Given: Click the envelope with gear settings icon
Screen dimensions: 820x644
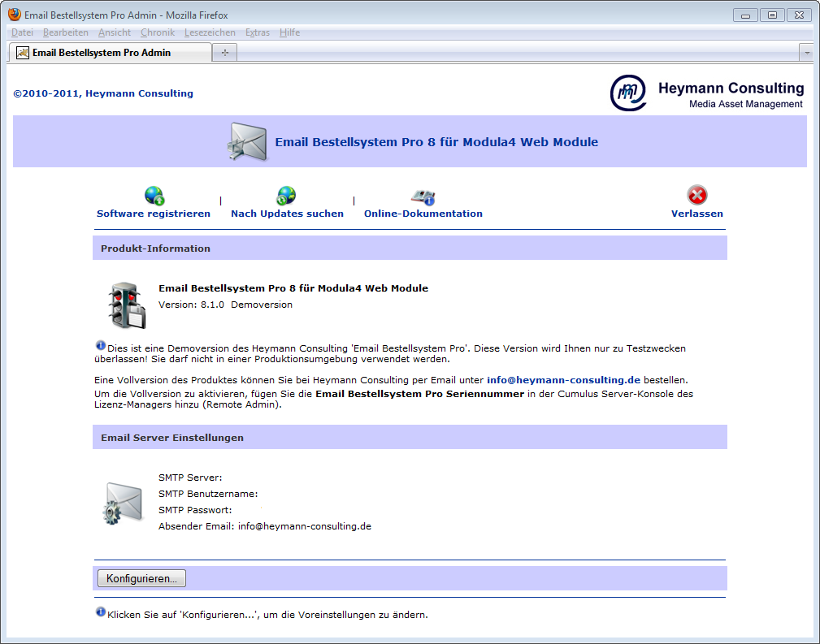Looking at the screenshot, I should click(124, 504).
